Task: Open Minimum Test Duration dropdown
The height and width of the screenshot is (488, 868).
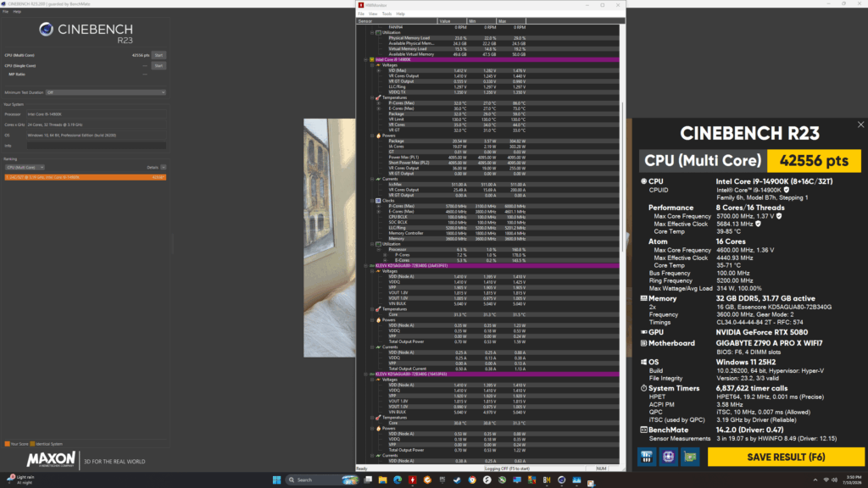Action: (x=106, y=92)
